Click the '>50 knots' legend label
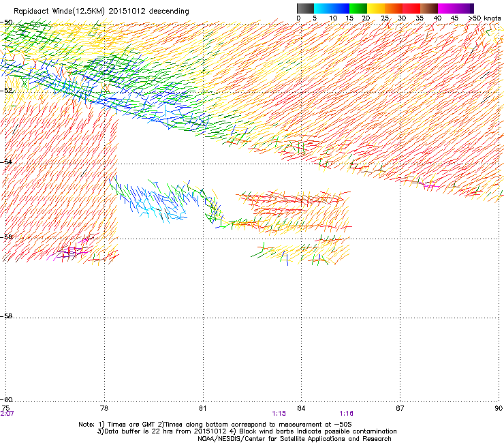The height and width of the screenshot is (443, 504). click(484, 18)
